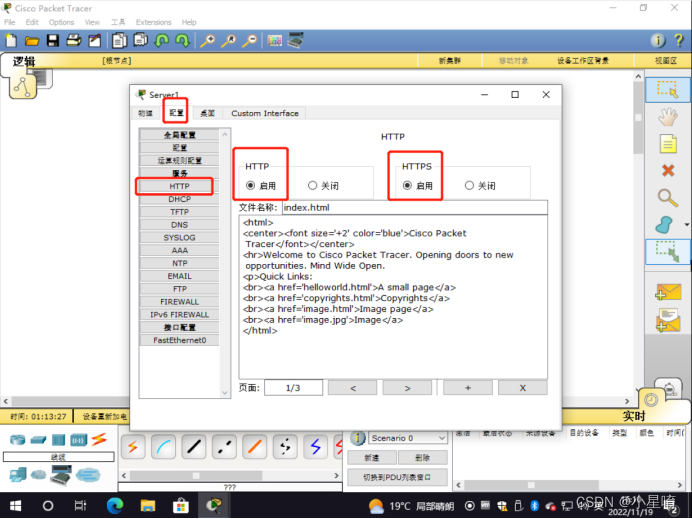Pick the Delete red X tool
This screenshot has width=692, height=519.
coord(668,170)
